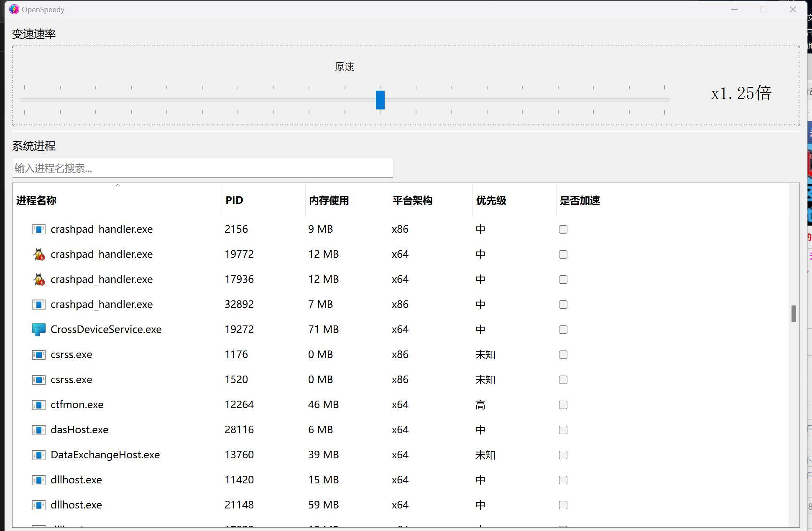Click bug icon of crashpad_handler.exe PID 17936
Screen dimensions: 812x531
point(39,279)
